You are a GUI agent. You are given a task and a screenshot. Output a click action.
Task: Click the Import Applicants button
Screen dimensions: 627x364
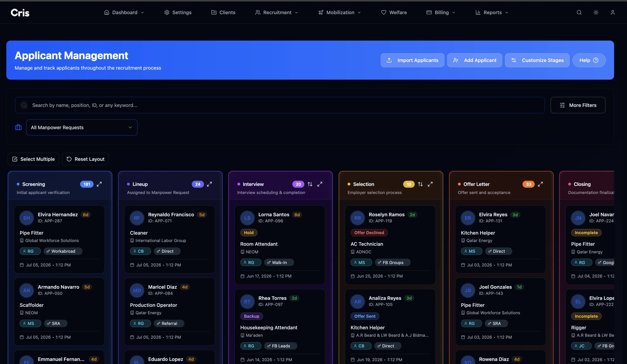pos(412,60)
